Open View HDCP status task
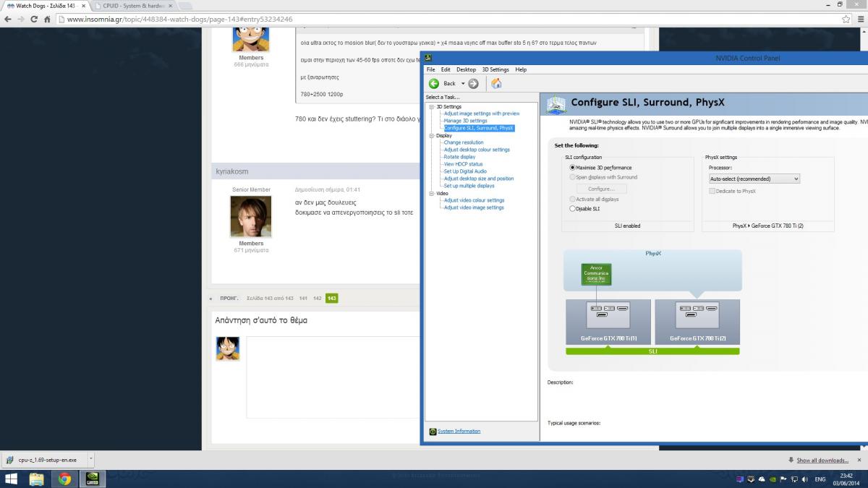The image size is (868, 488). (x=463, y=164)
